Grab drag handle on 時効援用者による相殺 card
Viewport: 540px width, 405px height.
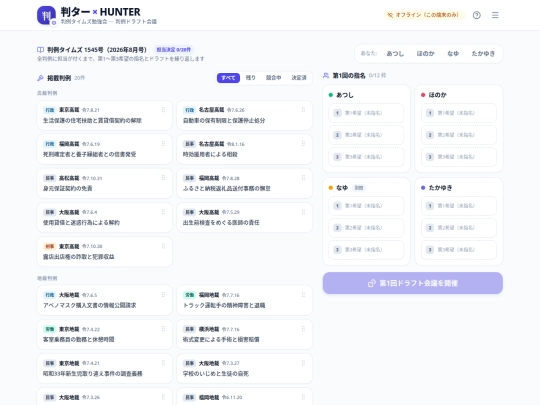pos(303,144)
